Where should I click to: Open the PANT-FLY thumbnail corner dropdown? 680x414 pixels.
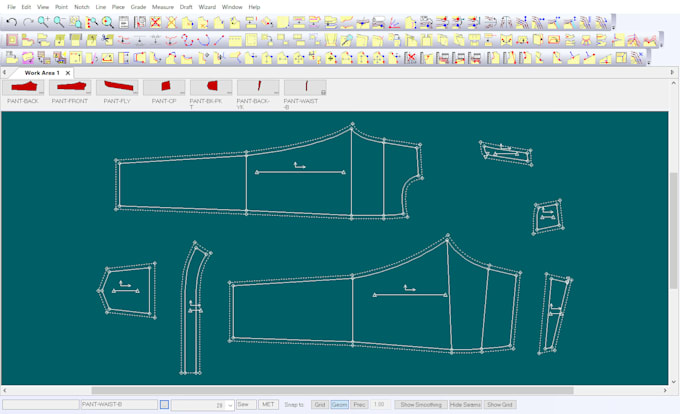[x=136, y=92]
